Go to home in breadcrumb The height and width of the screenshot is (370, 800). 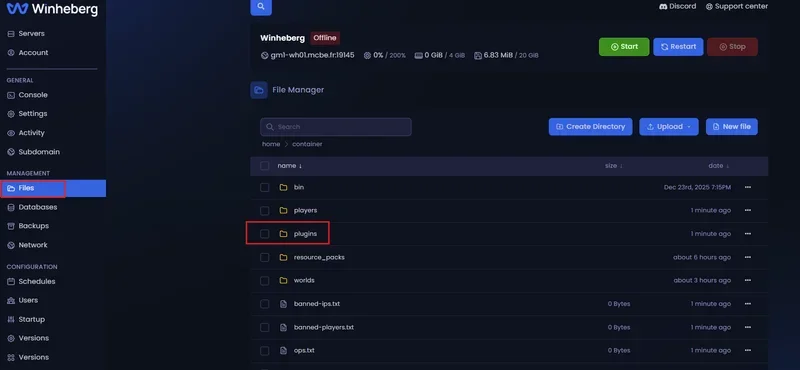(271, 144)
